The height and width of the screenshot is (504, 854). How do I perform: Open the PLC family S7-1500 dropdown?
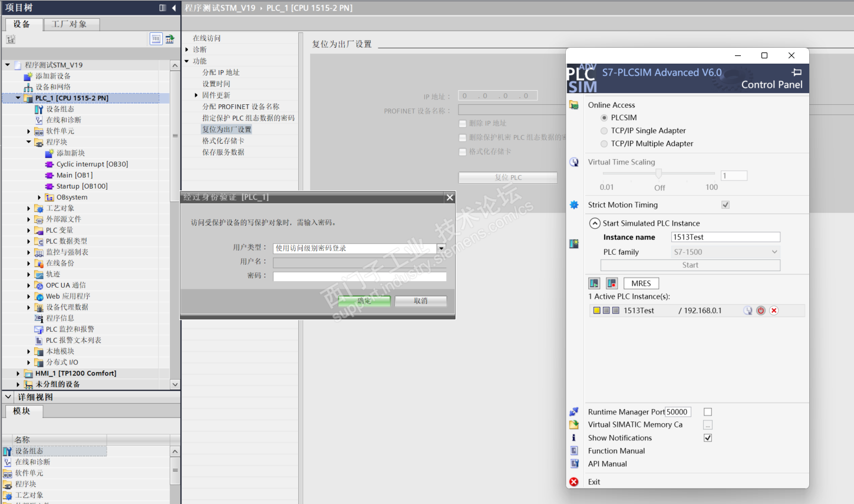click(774, 252)
